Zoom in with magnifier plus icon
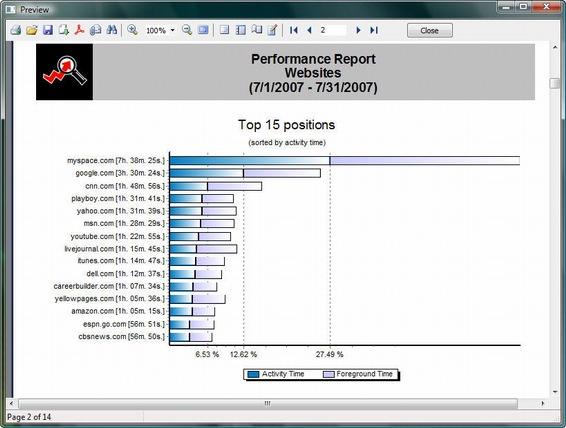The height and width of the screenshot is (428, 566). pyautogui.click(x=132, y=30)
